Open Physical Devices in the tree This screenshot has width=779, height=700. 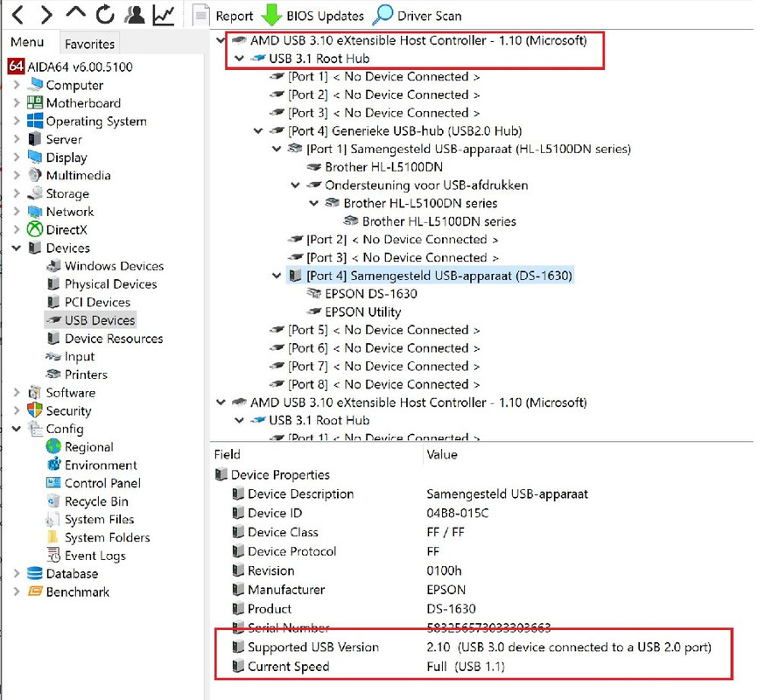tap(110, 283)
